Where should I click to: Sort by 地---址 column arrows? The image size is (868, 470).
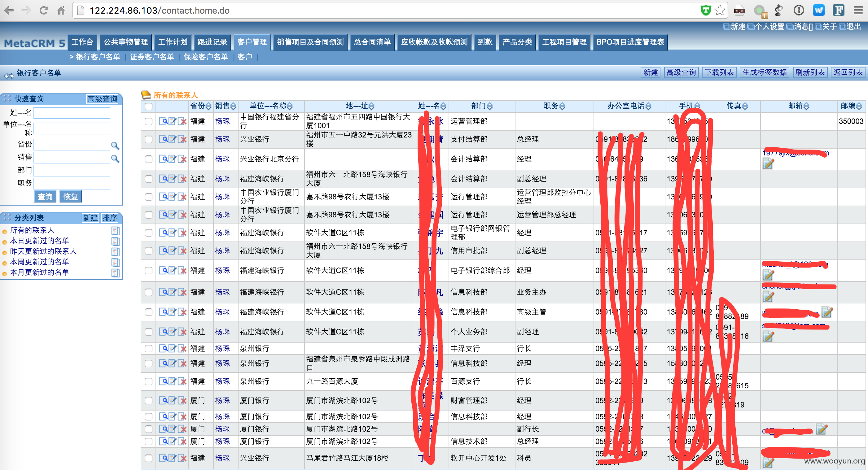tap(371, 107)
